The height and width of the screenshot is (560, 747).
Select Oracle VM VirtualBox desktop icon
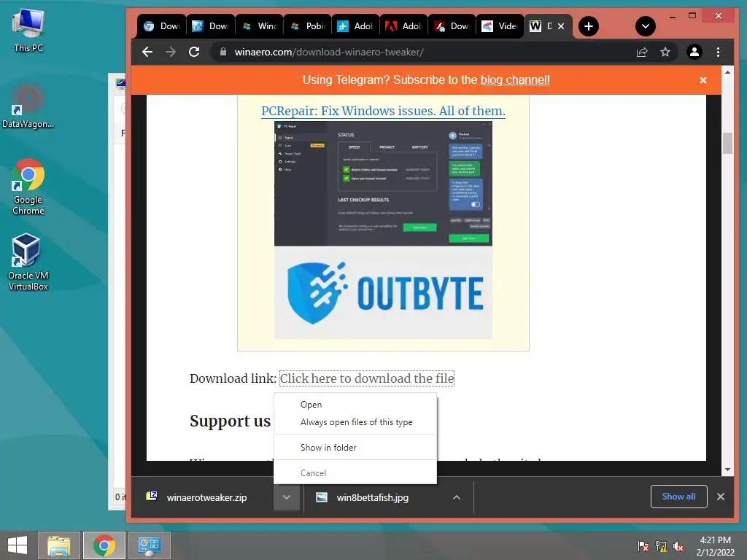pos(28,262)
